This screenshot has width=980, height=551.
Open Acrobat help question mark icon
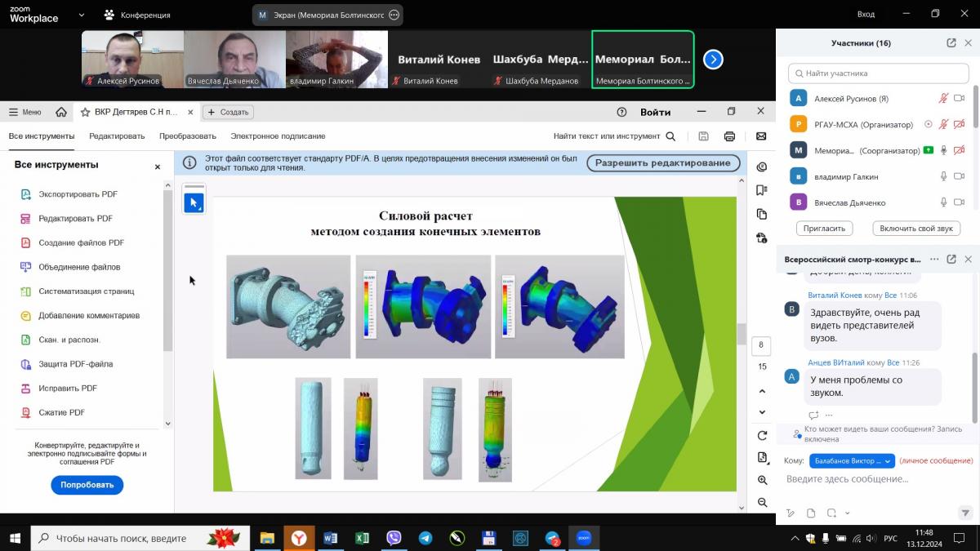coord(622,112)
